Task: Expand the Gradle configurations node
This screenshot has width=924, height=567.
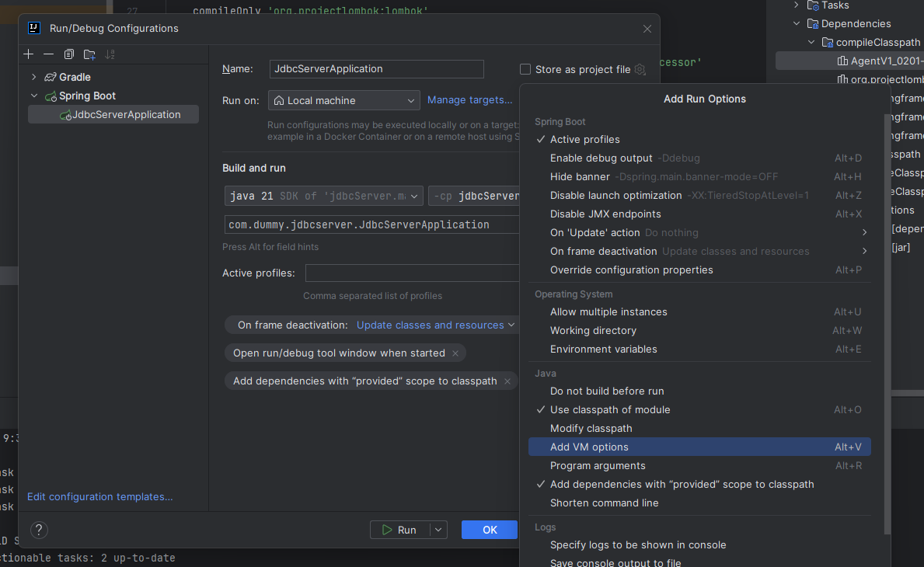Action: tap(33, 77)
